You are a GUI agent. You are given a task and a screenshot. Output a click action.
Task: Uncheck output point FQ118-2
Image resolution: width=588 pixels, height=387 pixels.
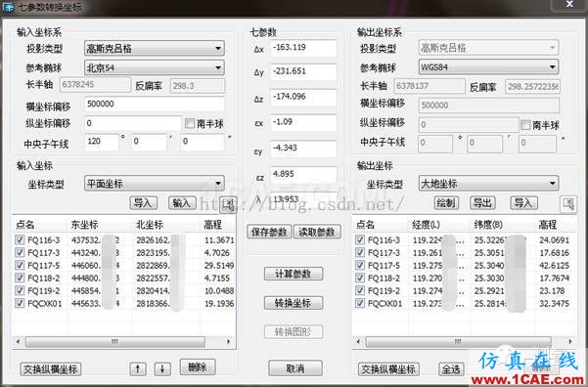360,278
